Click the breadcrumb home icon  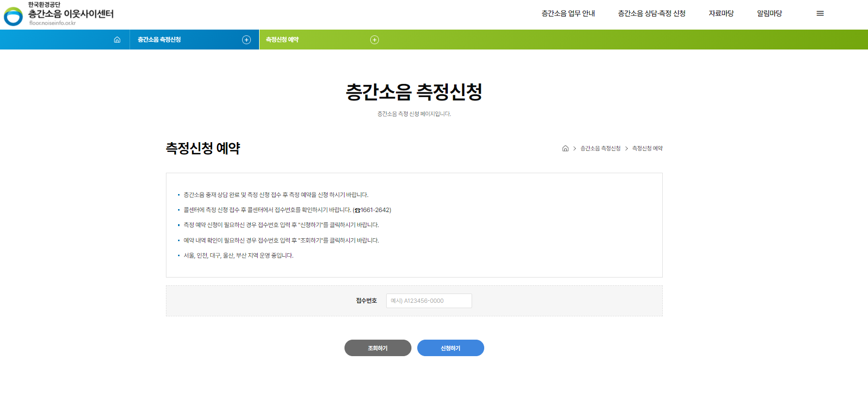coord(565,148)
